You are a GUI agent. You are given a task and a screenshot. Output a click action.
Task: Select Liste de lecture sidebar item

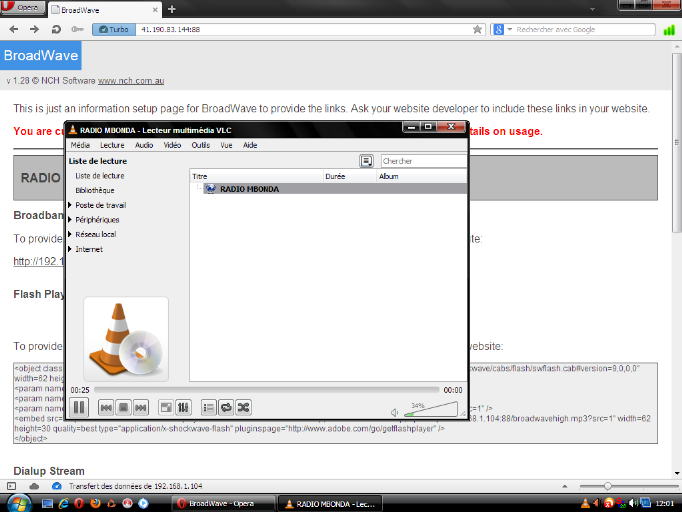click(x=100, y=176)
